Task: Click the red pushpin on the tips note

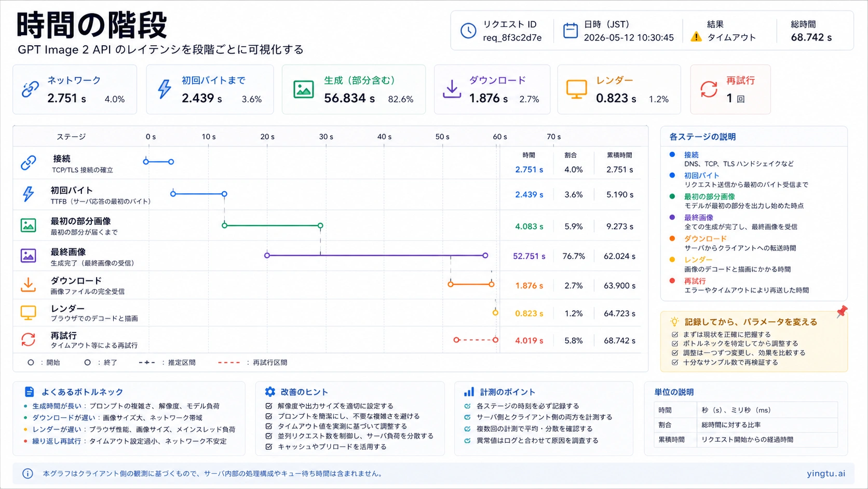Action: coord(842,312)
